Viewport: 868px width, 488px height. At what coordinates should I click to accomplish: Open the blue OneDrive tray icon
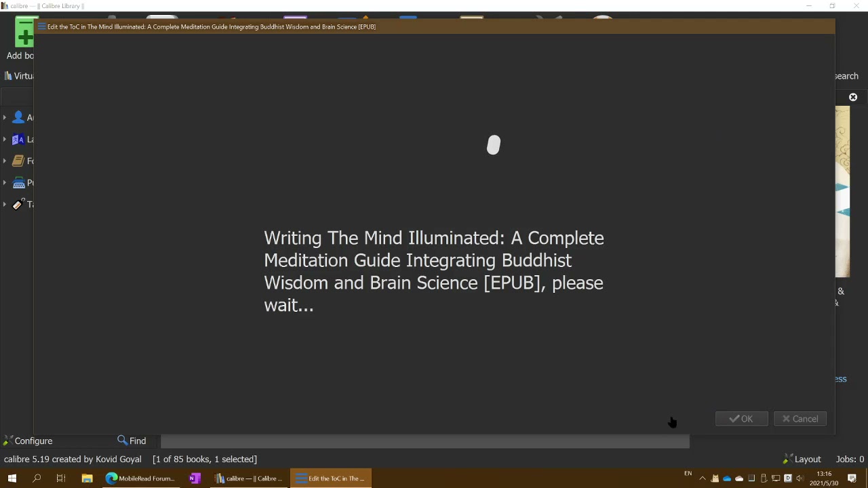pos(727,479)
